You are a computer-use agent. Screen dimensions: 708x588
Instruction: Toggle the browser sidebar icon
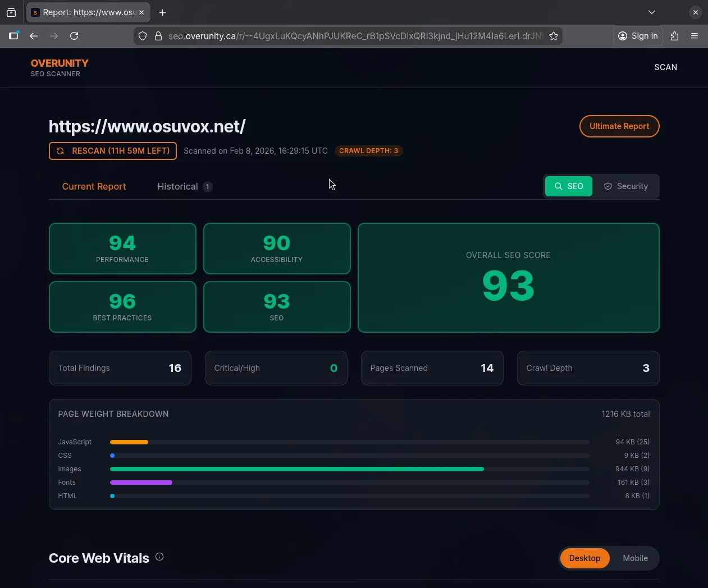click(x=13, y=36)
